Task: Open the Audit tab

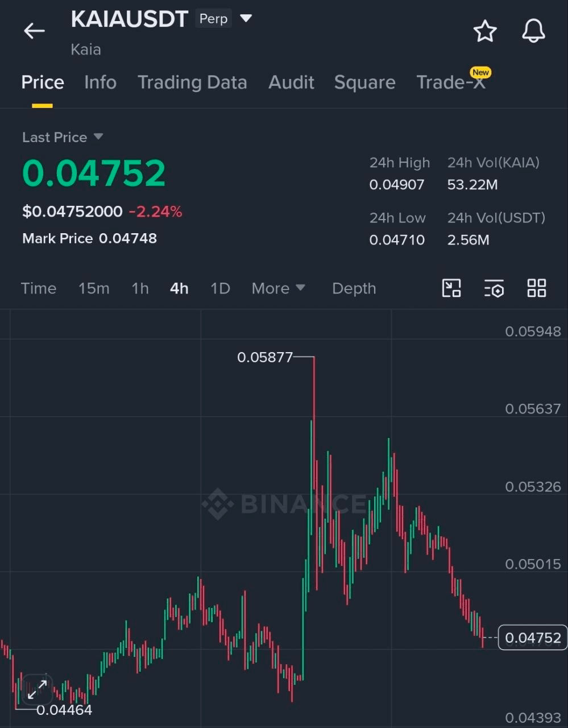Action: (291, 82)
